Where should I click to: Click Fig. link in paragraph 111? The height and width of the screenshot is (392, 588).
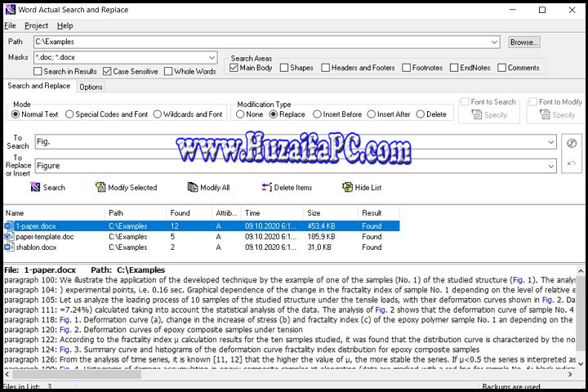coord(381,310)
